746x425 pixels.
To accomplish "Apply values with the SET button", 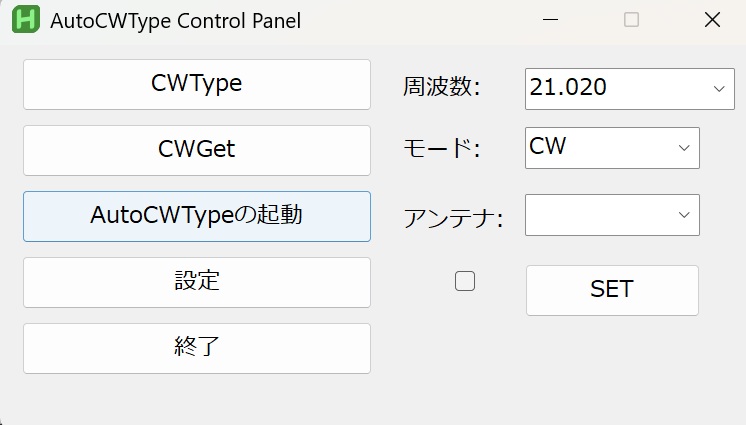I will click(612, 290).
